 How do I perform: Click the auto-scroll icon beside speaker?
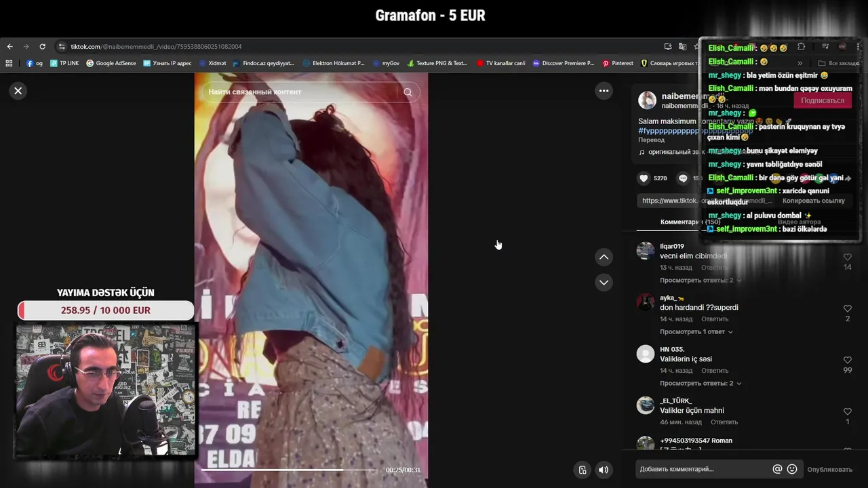pos(582,470)
